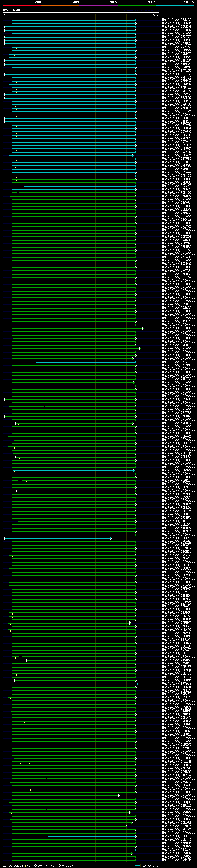Select label UniRef100_B3S688
The height and width of the screenshot is (868, 197).
tap(177, 399)
